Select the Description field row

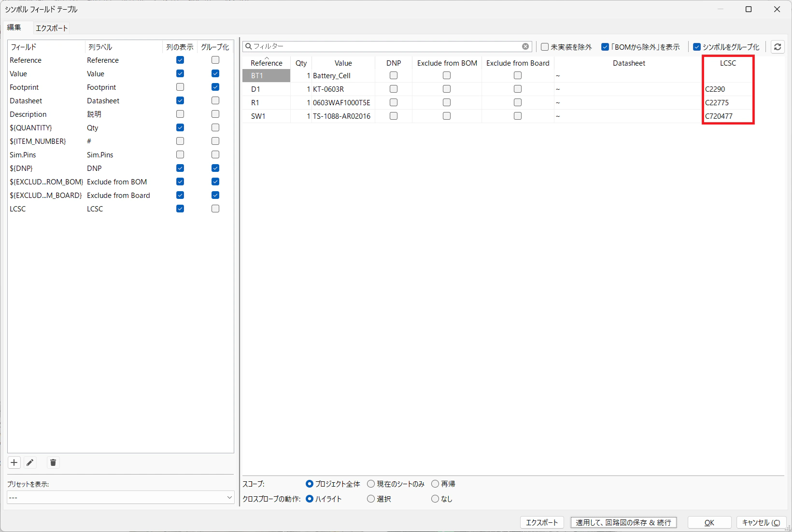(x=120, y=114)
